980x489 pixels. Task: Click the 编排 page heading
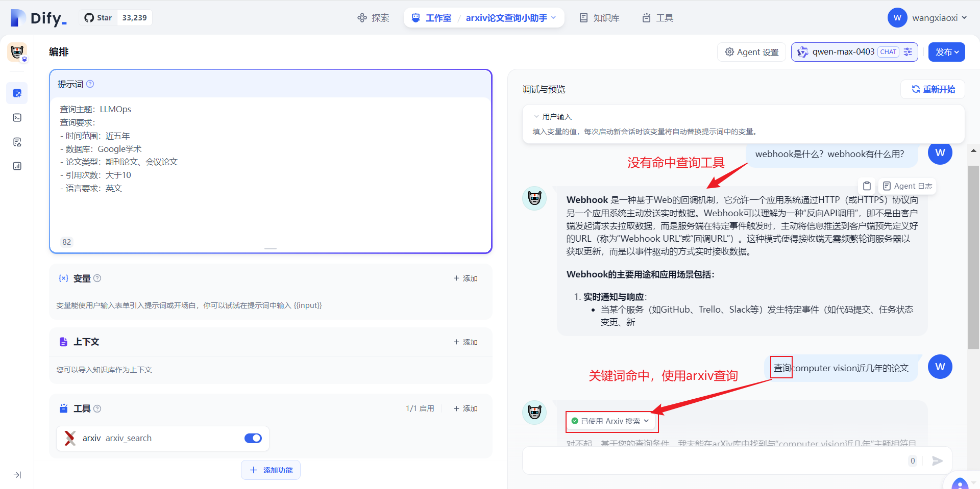(x=59, y=52)
